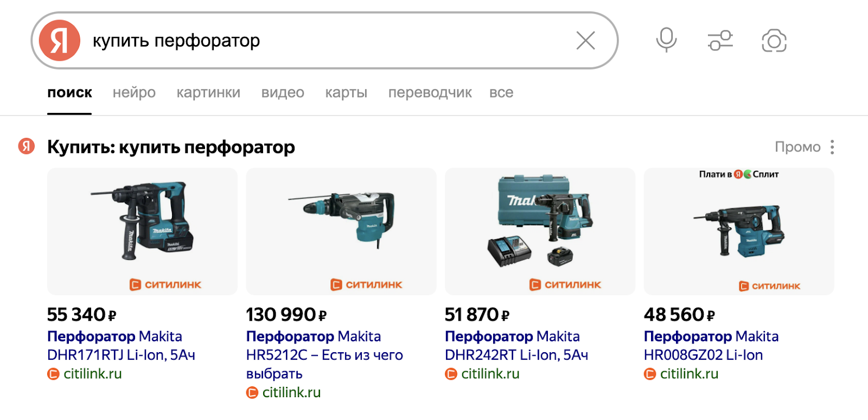Go to the переводчик tab

click(430, 93)
